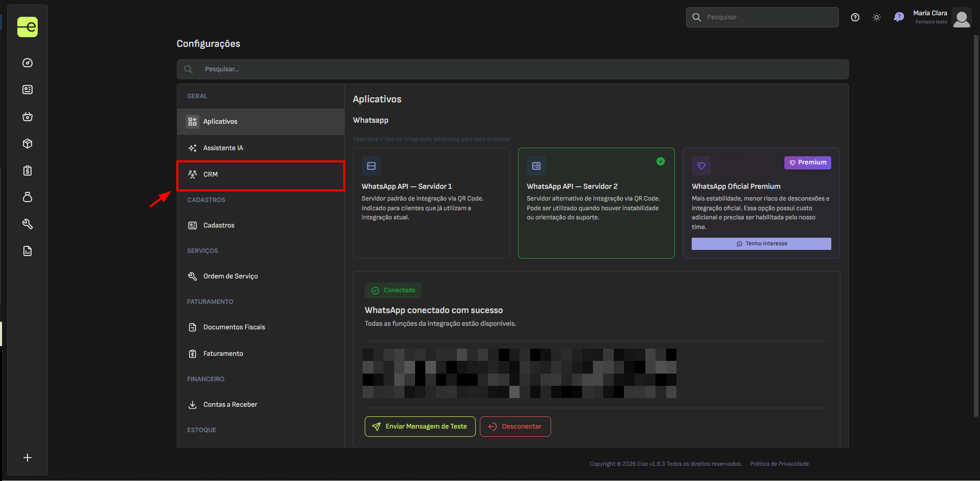
Task: Click the Assistente IA sparkle icon
Action: point(193,148)
